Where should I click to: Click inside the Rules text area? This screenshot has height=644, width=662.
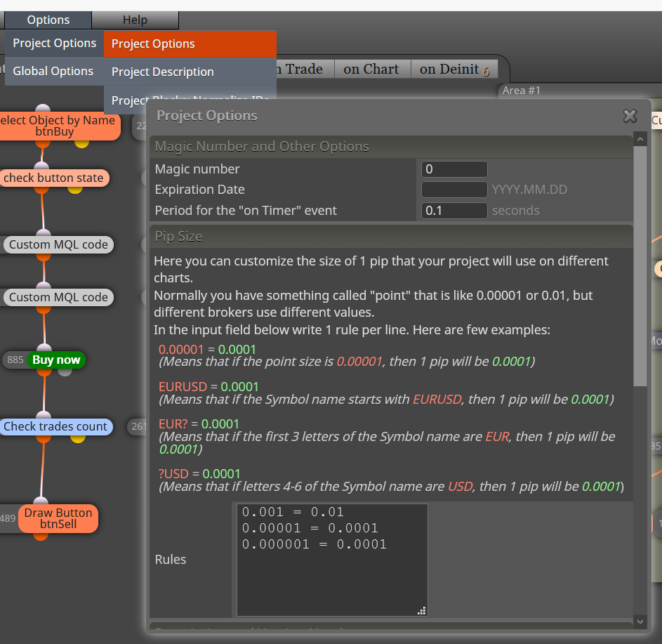pyautogui.click(x=332, y=560)
